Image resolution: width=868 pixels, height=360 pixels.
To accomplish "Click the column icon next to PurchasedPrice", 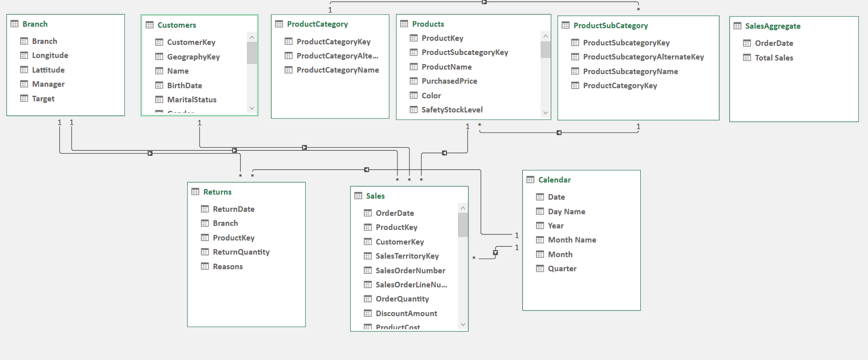I will [x=413, y=81].
